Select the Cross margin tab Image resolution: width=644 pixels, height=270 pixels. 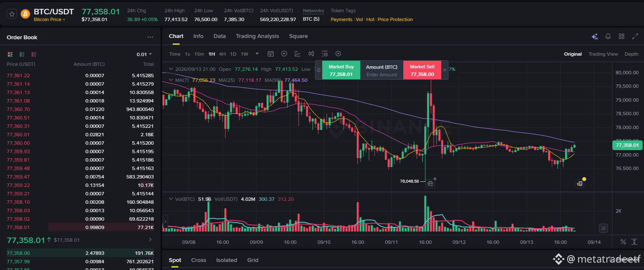click(x=198, y=260)
